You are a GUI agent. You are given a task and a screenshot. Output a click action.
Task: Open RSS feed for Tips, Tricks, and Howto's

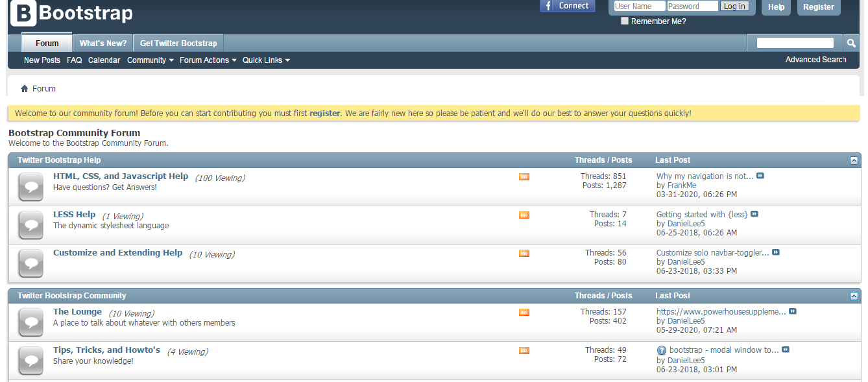[524, 350]
